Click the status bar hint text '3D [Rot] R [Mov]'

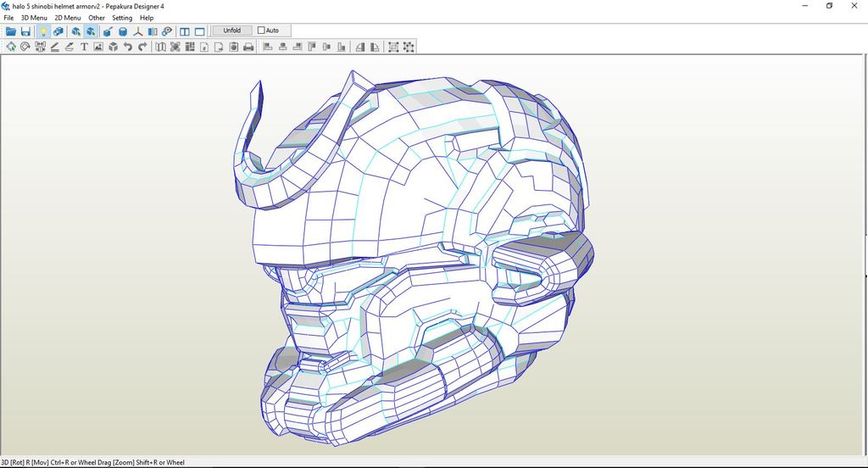[x=25, y=462]
